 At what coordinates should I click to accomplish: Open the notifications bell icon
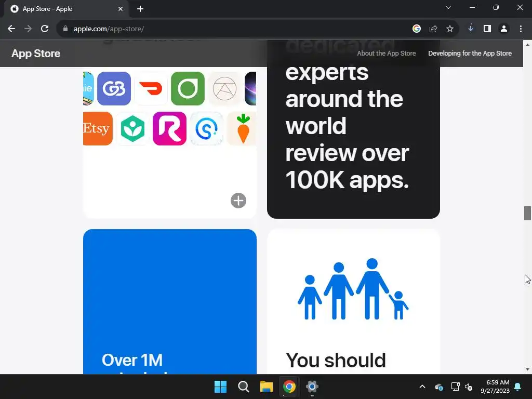tap(518, 387)
